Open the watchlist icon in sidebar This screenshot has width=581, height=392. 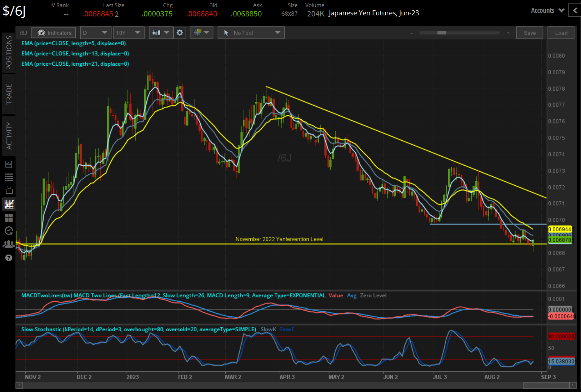9,177
